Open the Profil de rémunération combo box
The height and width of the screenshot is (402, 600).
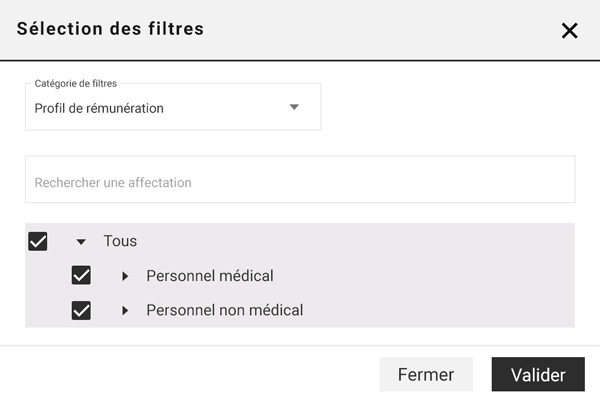[x=160, y=108]
